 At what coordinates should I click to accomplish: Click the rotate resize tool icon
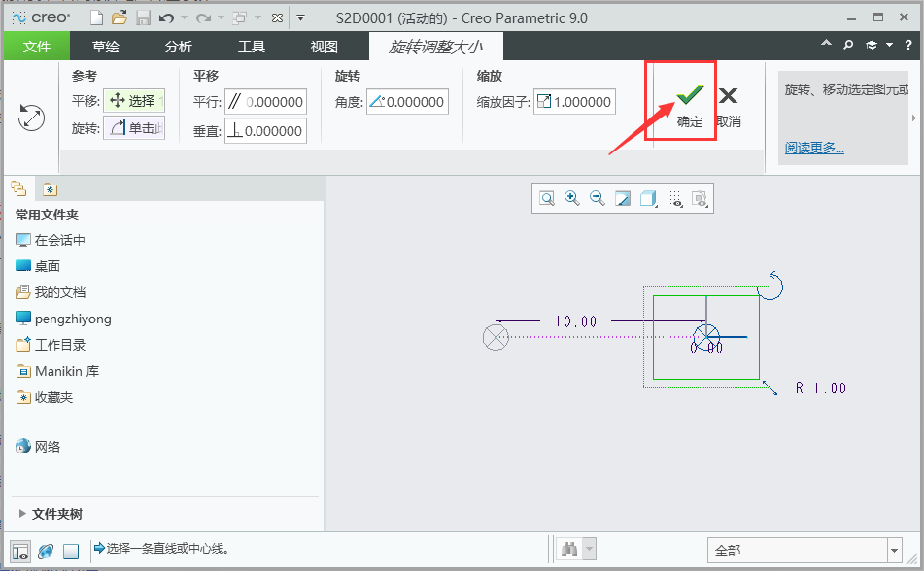tap(31, 118)
